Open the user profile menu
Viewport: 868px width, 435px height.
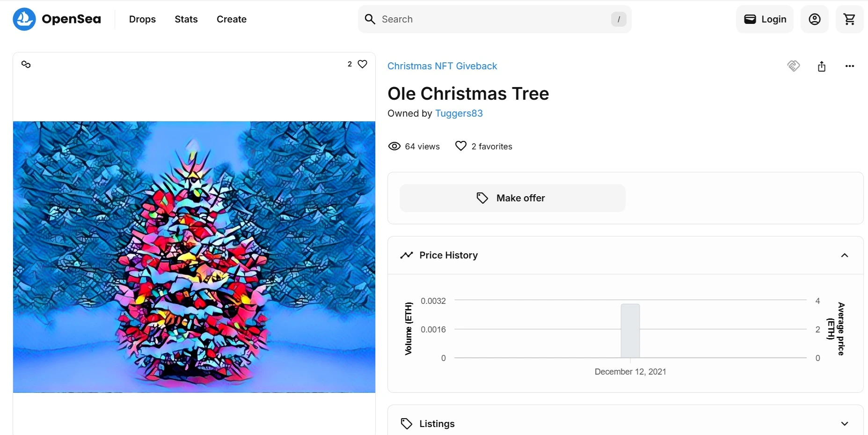click(x=815, y=19)
